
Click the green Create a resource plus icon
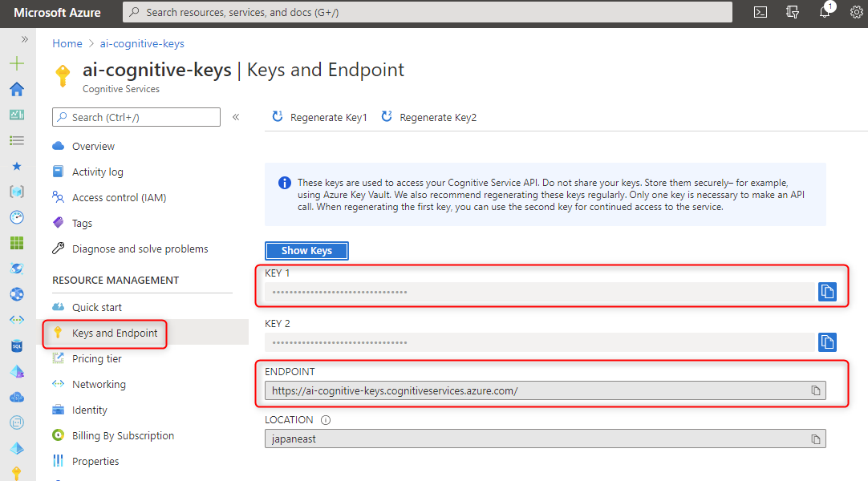[x=17, y=63]
